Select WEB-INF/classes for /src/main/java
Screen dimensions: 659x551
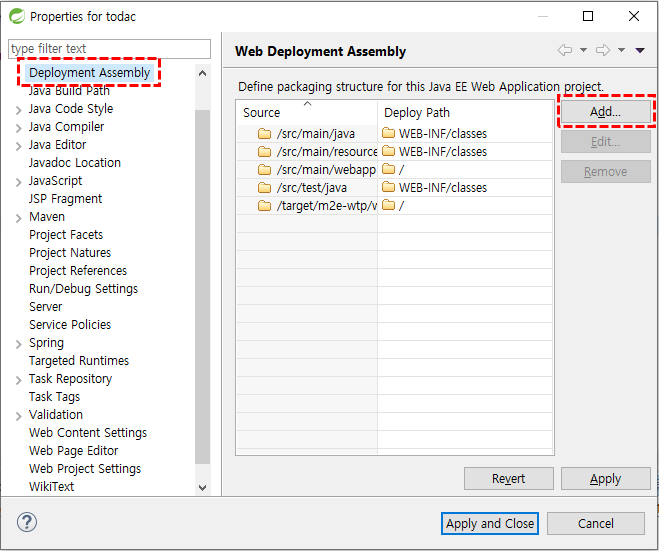[443, 134]
